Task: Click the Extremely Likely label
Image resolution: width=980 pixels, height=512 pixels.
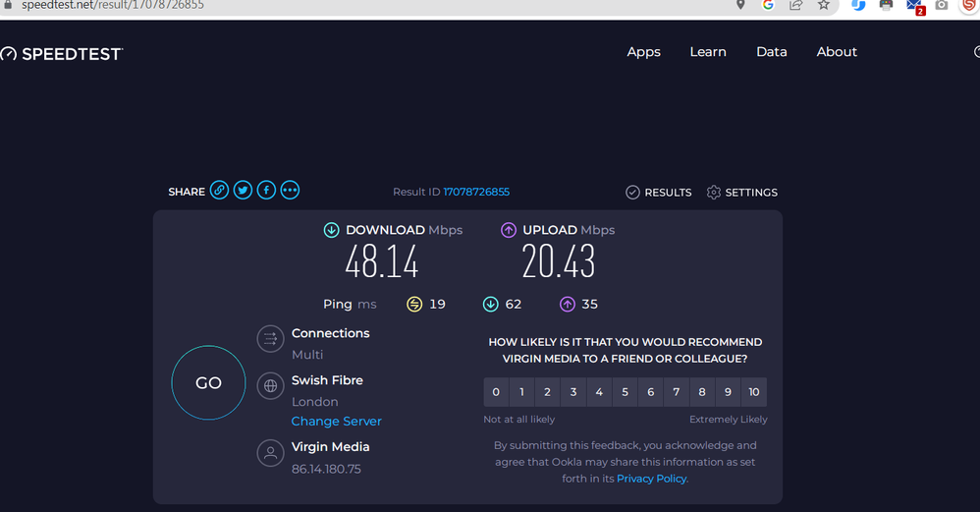Action: click(x=728, y=420)
